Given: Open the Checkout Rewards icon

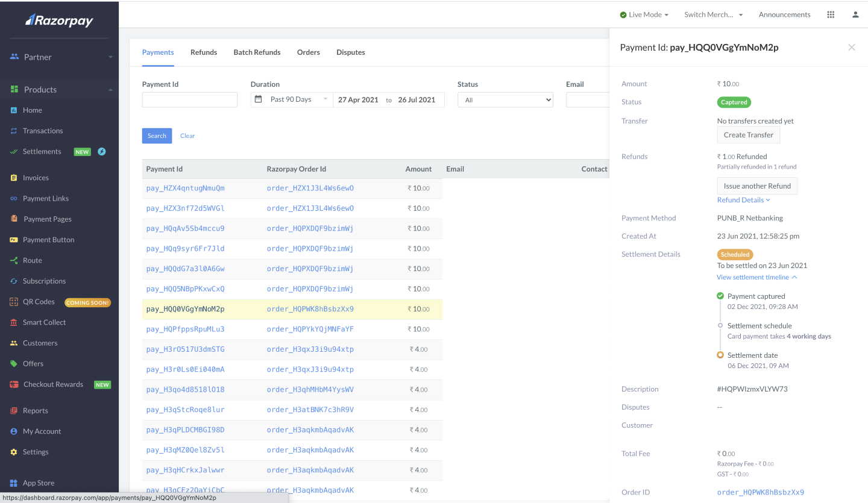Looking at the screenshot, I should coord(14,384).
